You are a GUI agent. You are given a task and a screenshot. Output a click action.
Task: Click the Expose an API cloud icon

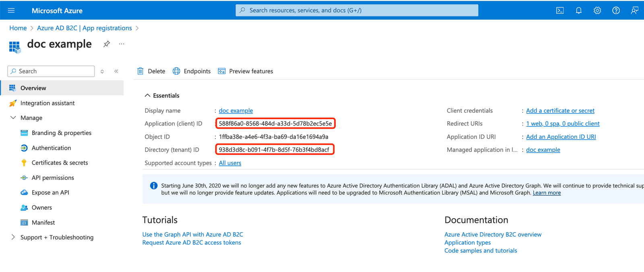click(x=24, y=192)
